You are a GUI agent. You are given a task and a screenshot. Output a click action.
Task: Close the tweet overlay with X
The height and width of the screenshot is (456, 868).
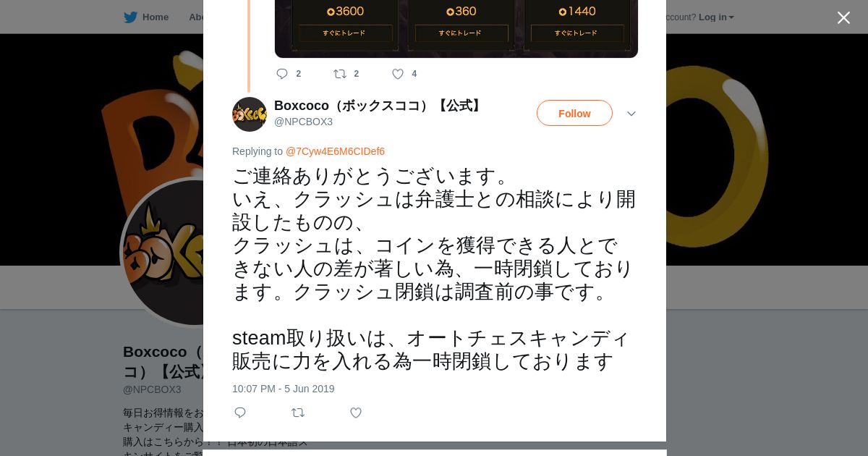tap(843, 17)
